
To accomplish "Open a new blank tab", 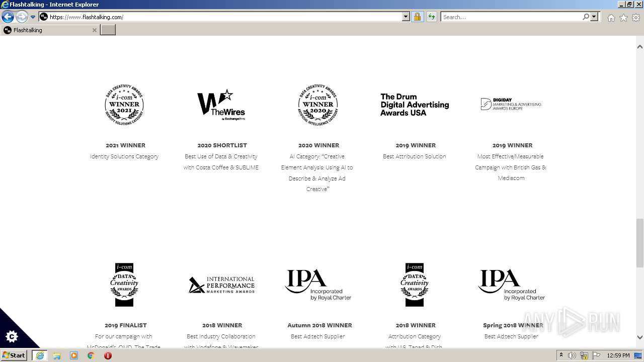I will point(108,30).
